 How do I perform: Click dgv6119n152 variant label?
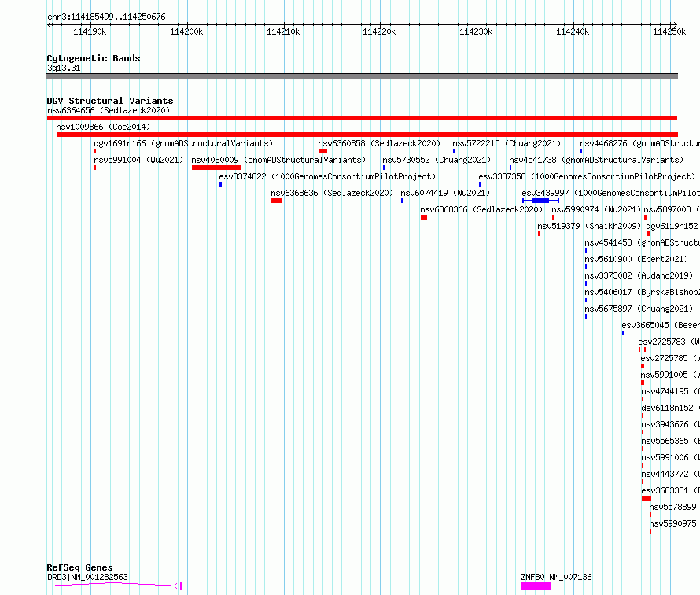(x=672, y=226)
